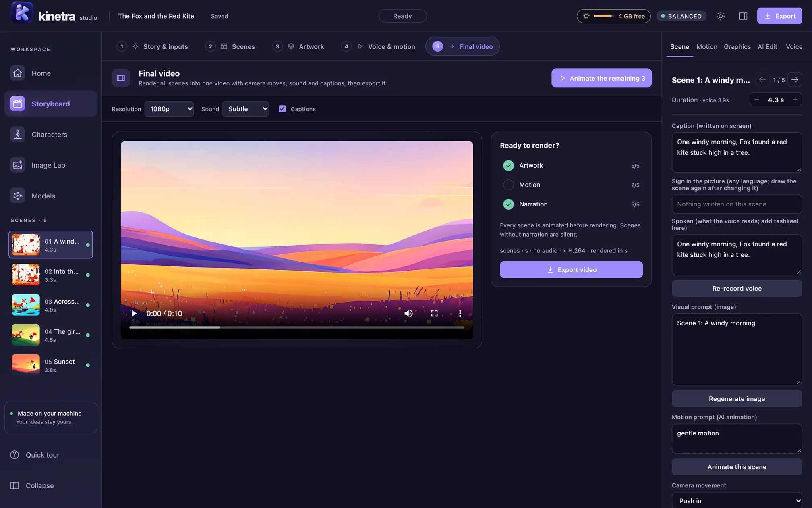
Task: Open the Resolution 1080p dropdown
Action: (x=169, y=109)
